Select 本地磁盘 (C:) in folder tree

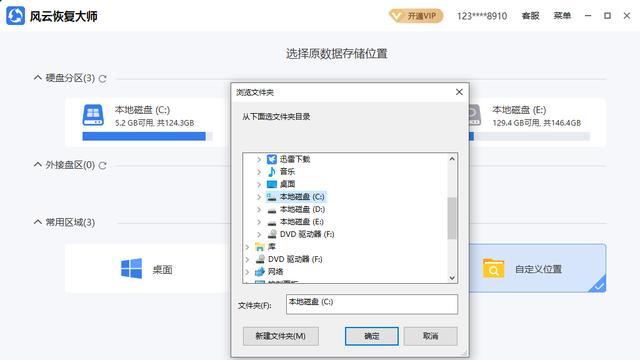click(x=302, y=197)
